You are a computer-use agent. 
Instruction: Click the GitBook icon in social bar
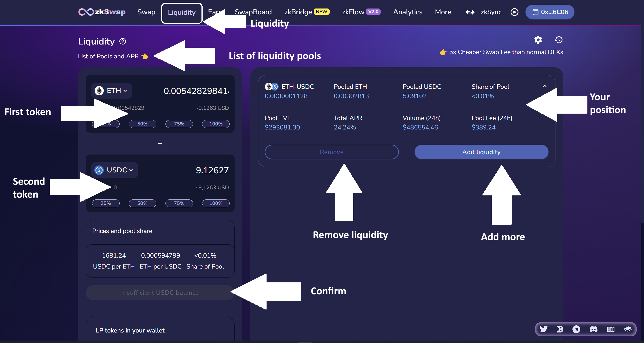tap(628, 329)
